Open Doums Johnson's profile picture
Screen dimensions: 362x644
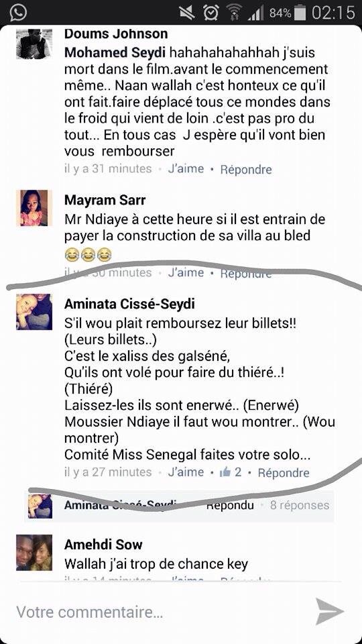(34, 44)
